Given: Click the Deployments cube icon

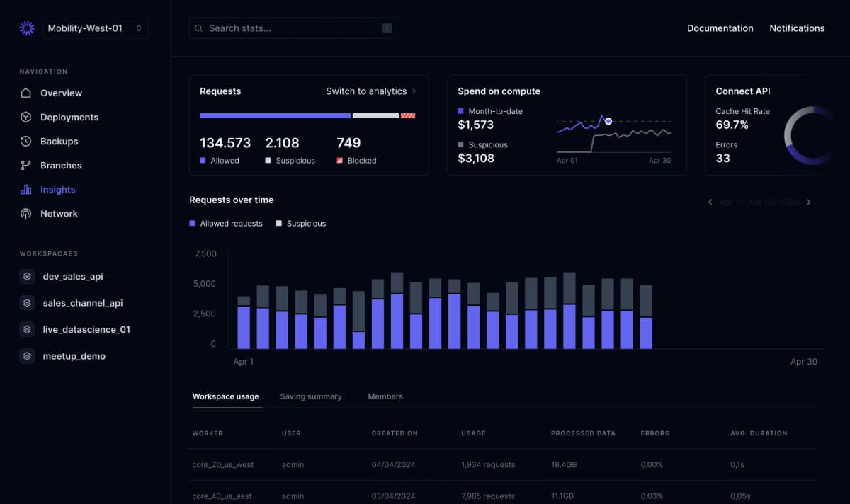Looking at the screenshot, I should click(x=26, y=118).
